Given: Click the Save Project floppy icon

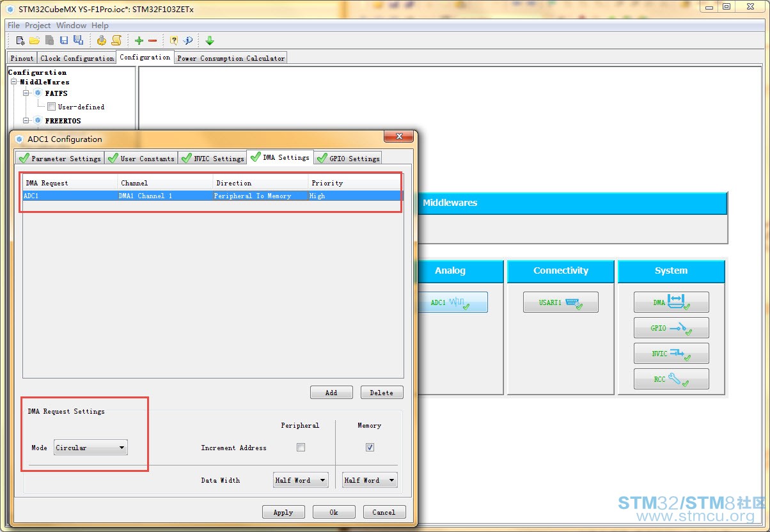Looking at the screenshot, I should [64, 40].
